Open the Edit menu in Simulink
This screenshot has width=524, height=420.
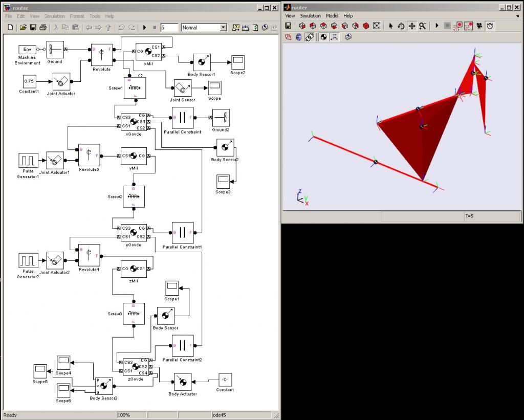tap(20, 16)
